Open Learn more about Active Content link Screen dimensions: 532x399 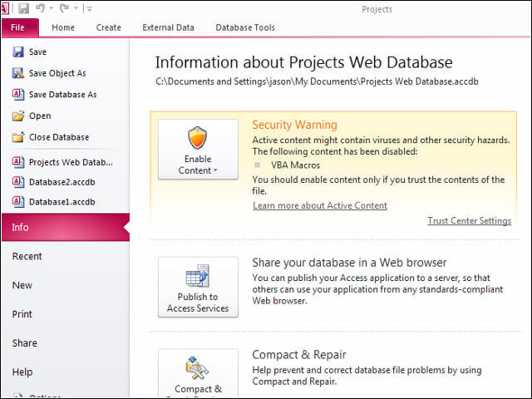[320, 205]
